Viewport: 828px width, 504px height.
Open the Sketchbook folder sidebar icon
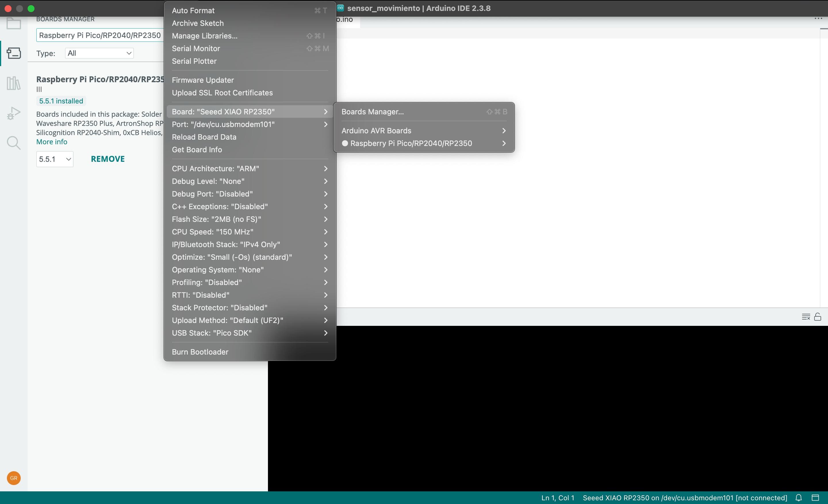(14, 24)
